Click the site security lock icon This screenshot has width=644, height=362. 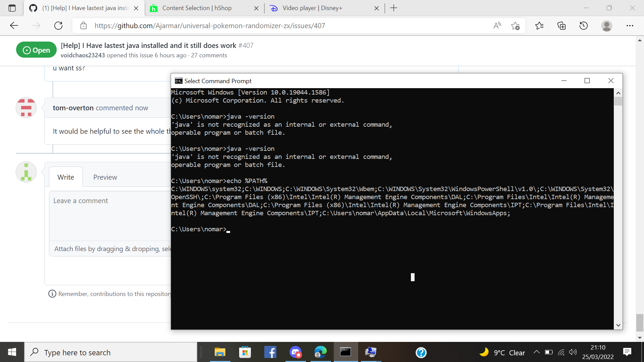pos(84,25)
